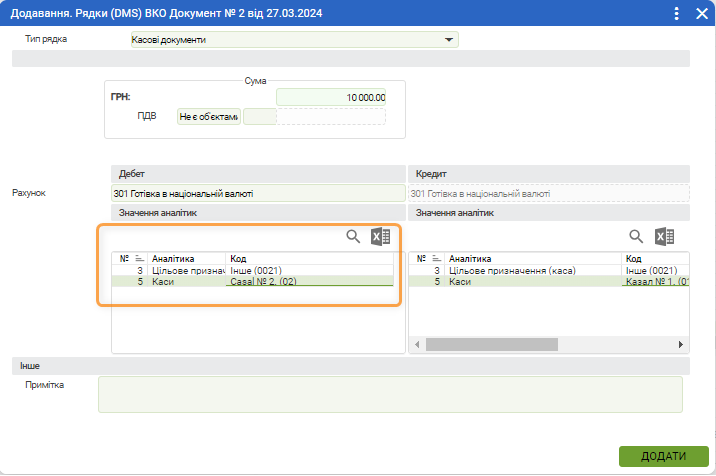Click the ДОДАТИ button

pyautogui.click(x=663, y=456)
